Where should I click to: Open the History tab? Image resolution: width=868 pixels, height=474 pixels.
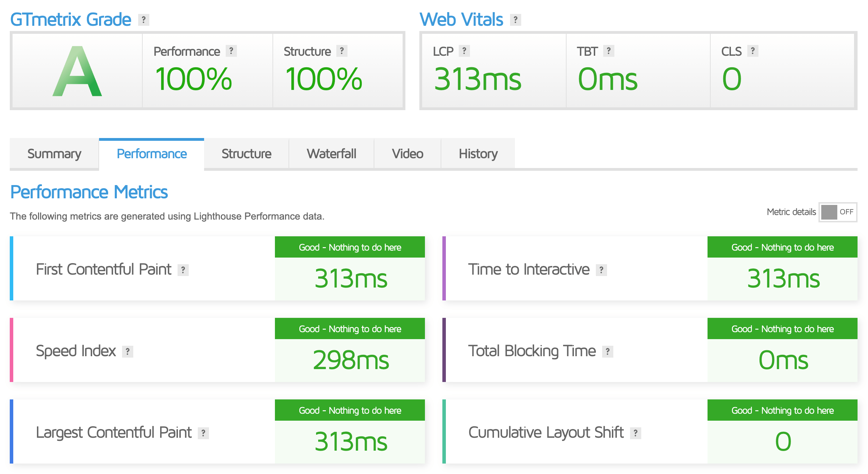pos(478,154)
